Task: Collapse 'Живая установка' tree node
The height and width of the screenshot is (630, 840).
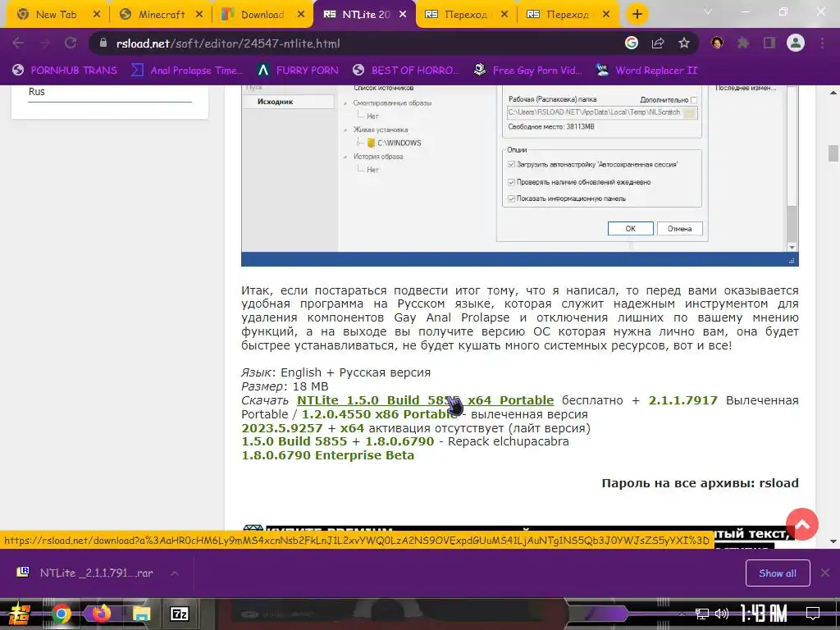Action: (345, 130)
